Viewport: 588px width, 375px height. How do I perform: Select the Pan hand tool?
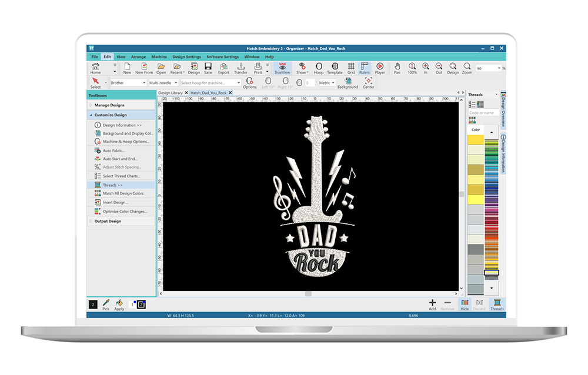397,68
